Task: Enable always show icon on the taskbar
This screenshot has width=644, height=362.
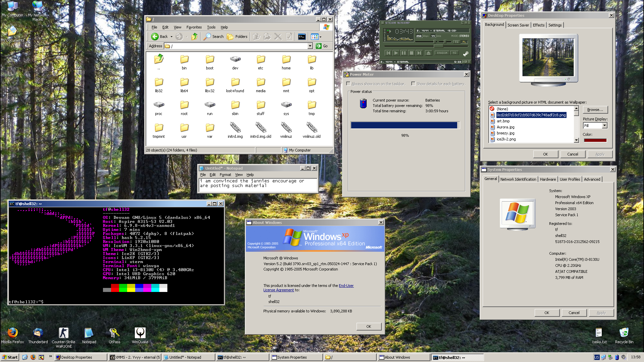Action: pyautogui.click(x=348, y=84)
